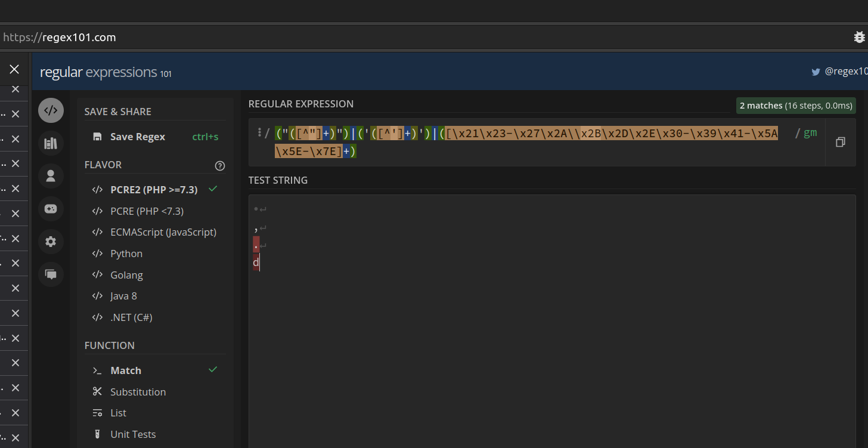
Task: Open the account profile icon
Action: coord(51,176)
